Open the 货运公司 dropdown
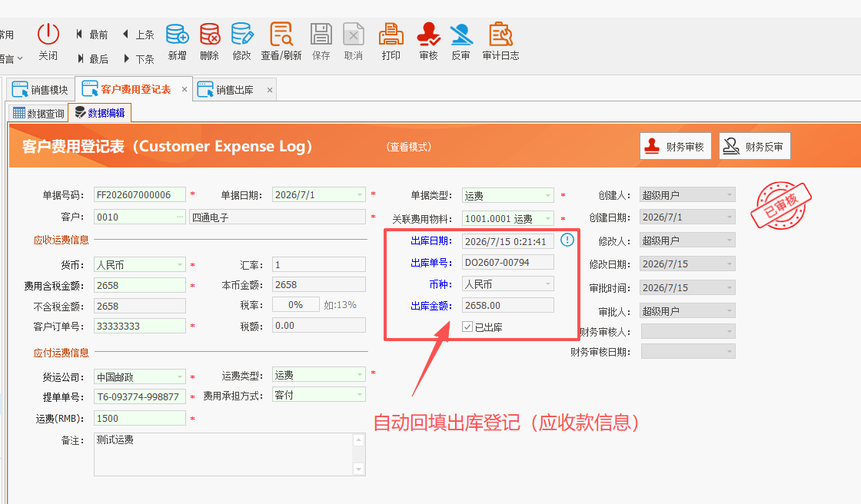This screenshot has height=504, width=861. coord(180,376)
